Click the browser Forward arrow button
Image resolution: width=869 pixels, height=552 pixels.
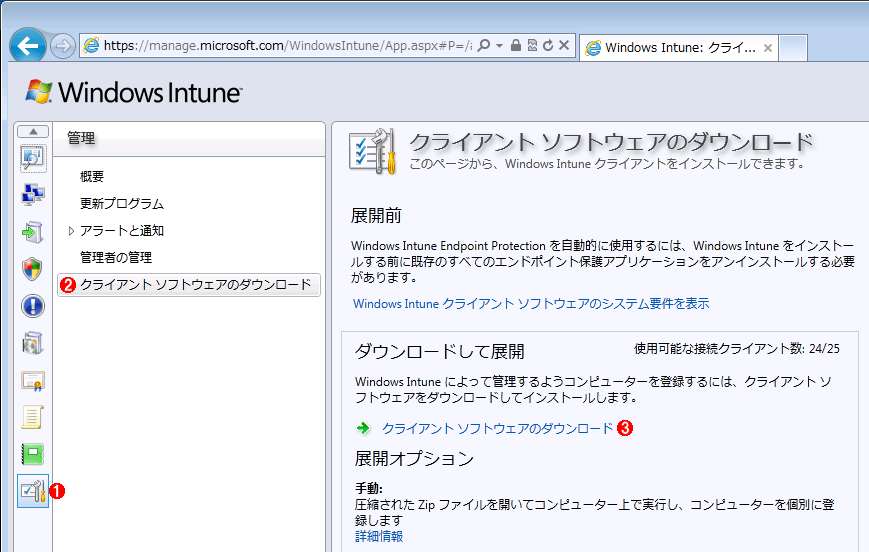click(63, 46)
